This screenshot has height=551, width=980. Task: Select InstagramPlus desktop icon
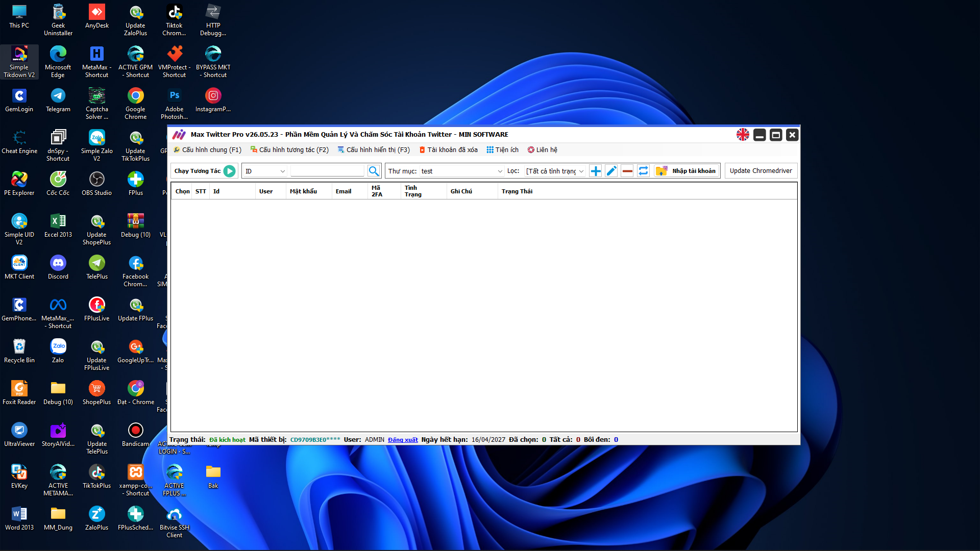(x=213, y=100)
